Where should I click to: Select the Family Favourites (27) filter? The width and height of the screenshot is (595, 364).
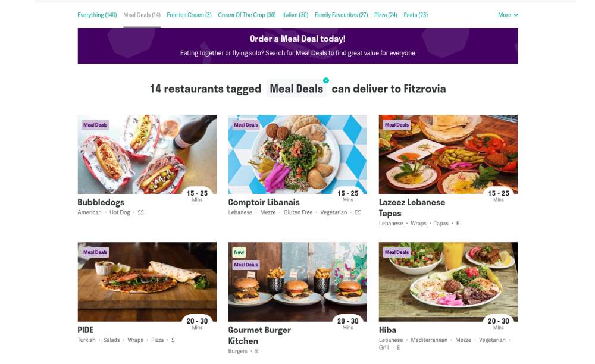[x=341, y=15]
